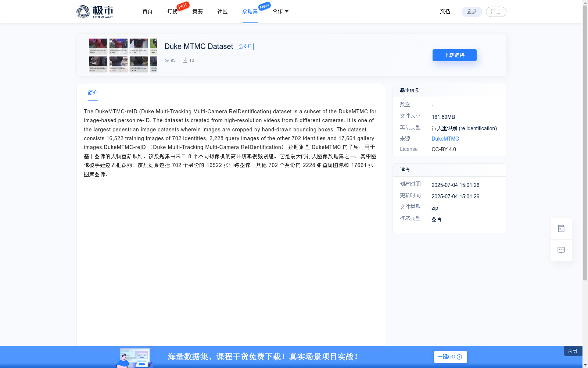Click the CC-BY 4.0 license value

tap(444, 149)
